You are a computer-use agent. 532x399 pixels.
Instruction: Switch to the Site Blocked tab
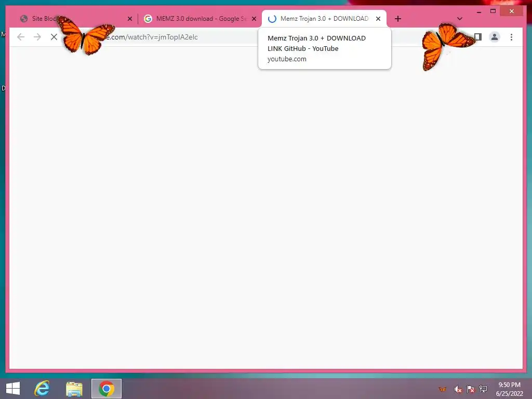click(76, 19)
